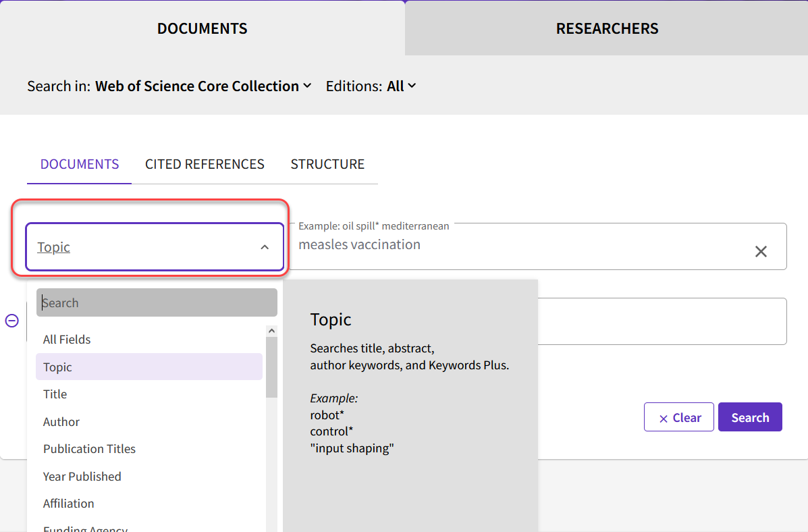Choose Author from the field list

tap(149, 422)
